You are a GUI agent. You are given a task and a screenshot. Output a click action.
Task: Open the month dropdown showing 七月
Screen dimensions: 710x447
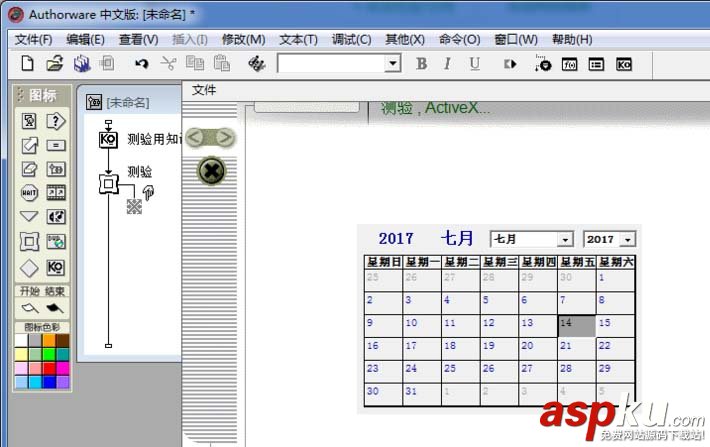(x=565, y=240)
